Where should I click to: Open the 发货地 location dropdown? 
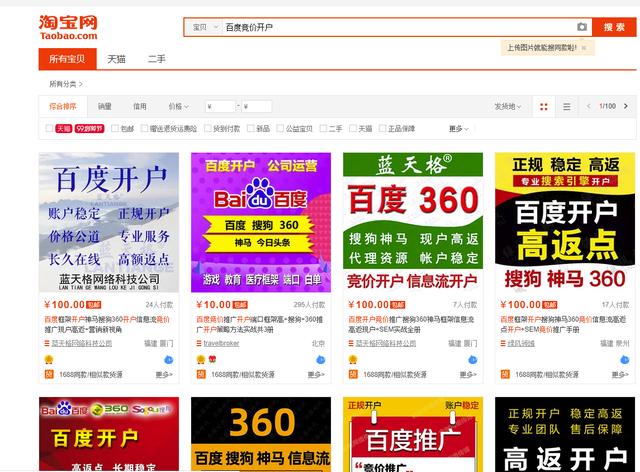click(x=508, y=107)
